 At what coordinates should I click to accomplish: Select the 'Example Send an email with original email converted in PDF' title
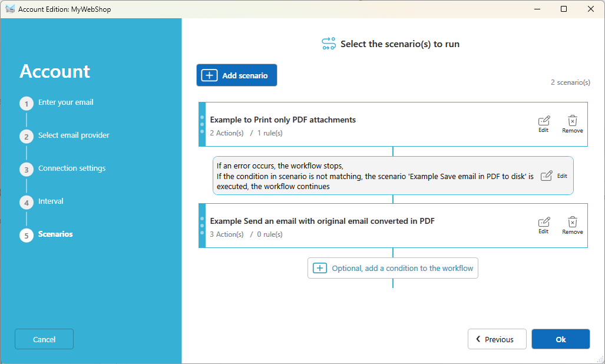[x=322, y=221]
